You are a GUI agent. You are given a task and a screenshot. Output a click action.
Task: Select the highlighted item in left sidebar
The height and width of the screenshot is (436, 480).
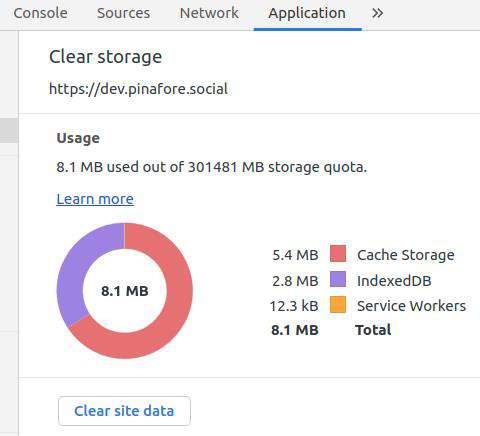[9, 130]
